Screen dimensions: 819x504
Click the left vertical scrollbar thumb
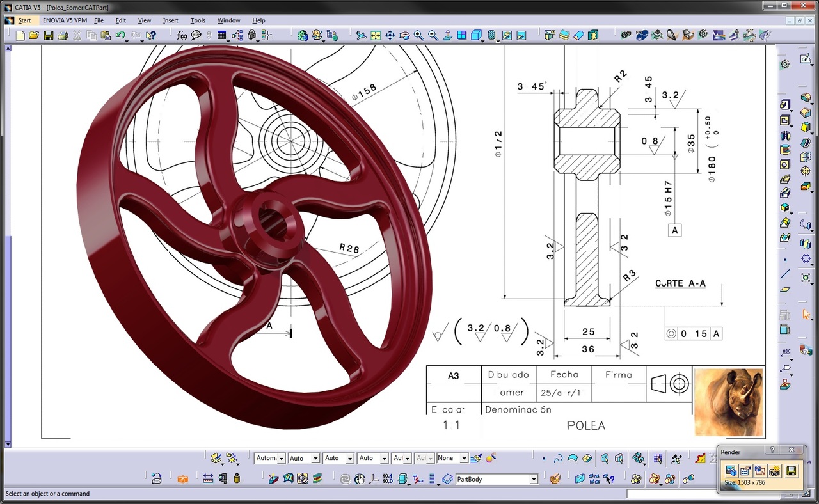pos(8,339)
